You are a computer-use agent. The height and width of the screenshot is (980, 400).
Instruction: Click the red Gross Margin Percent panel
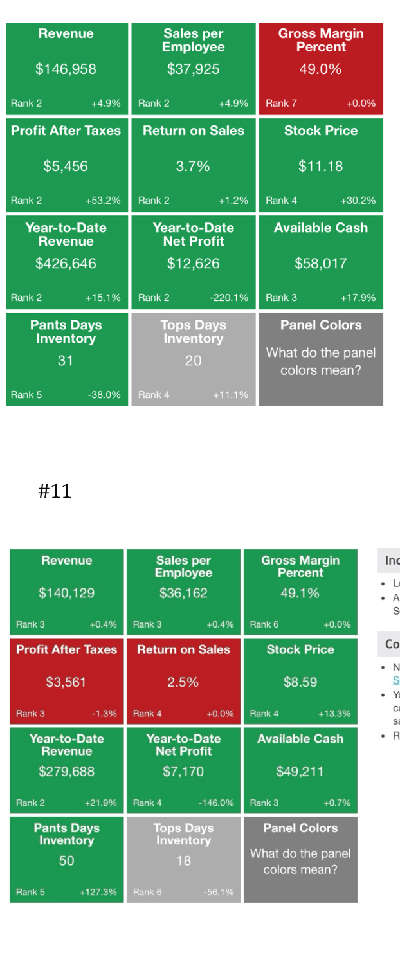pyautogui.click(x=320, y=64)
